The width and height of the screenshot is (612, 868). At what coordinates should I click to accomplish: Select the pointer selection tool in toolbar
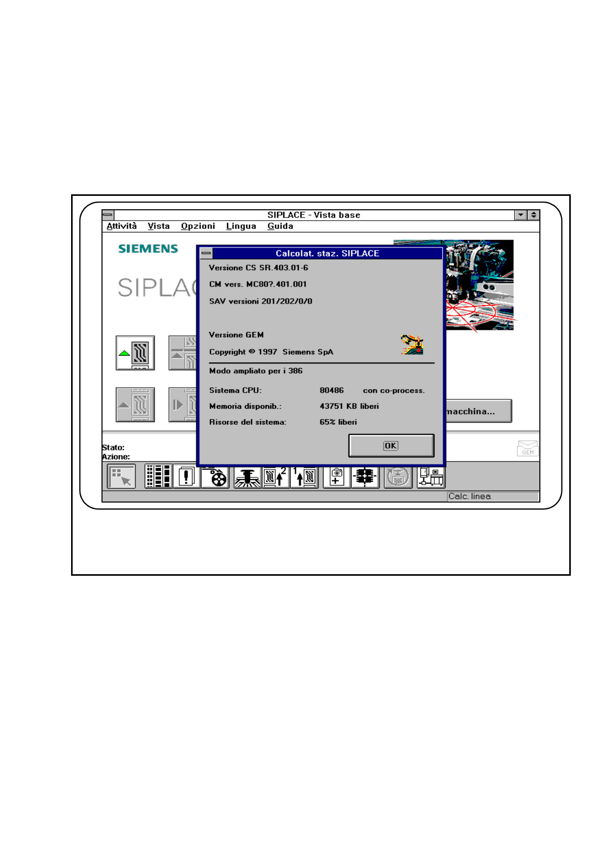pos(121,476)
